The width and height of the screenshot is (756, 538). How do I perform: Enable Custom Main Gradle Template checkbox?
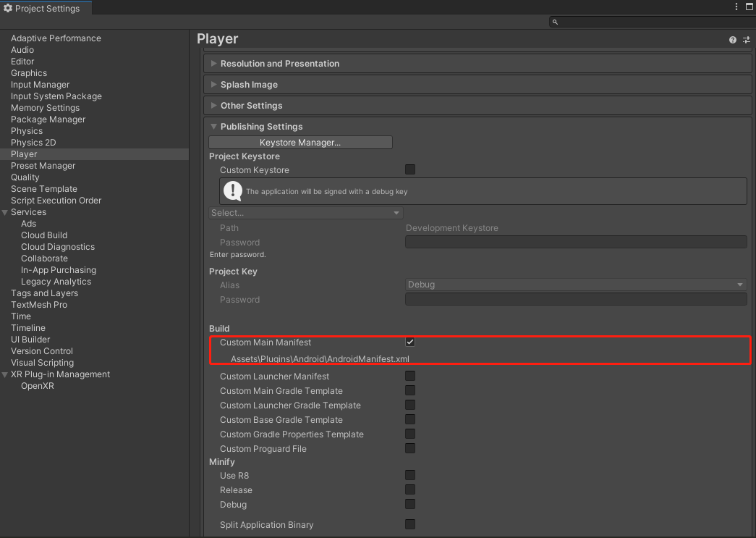click(x=410, y=391)
